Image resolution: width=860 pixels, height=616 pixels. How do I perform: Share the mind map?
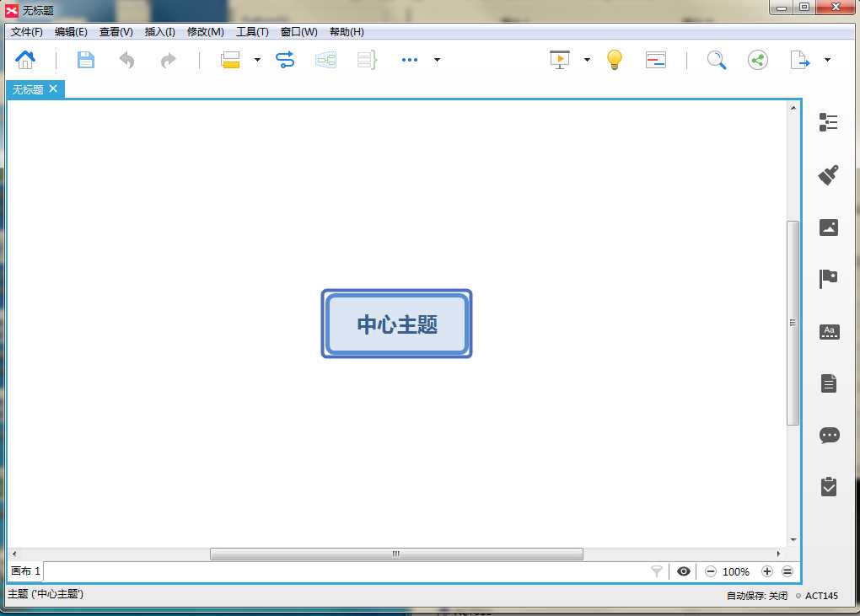point(757,59)
